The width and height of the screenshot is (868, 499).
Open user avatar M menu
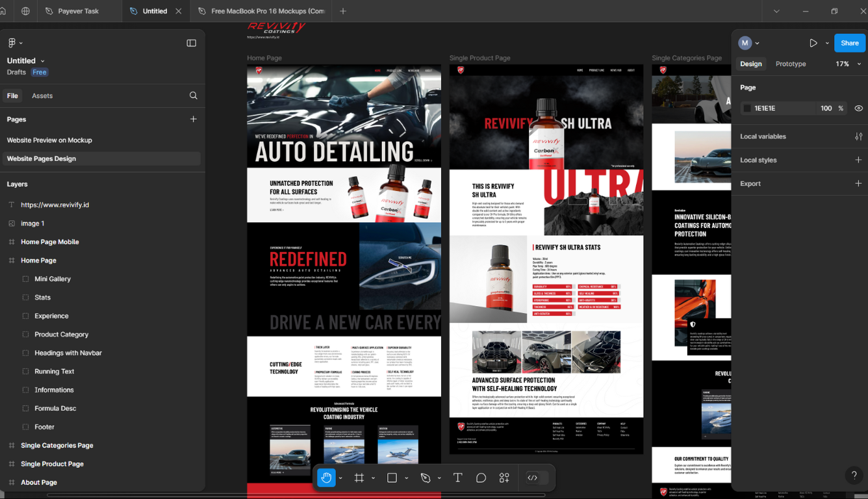pyautogui.click(x=745, y=43)
